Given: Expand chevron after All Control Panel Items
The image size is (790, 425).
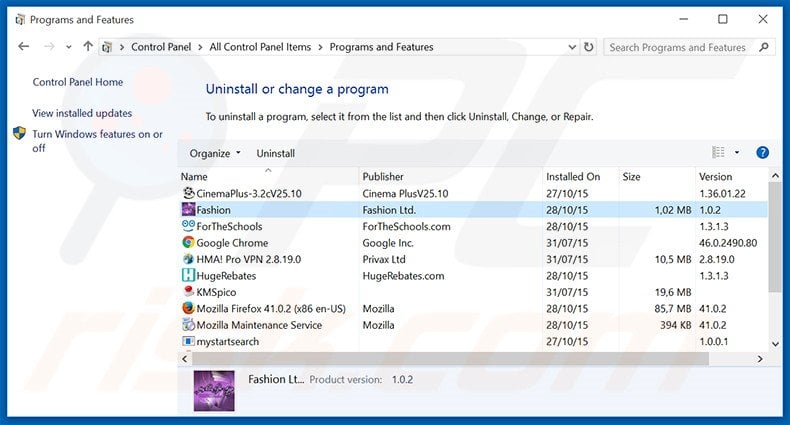Looking at the screenshot, I should 320,47.
